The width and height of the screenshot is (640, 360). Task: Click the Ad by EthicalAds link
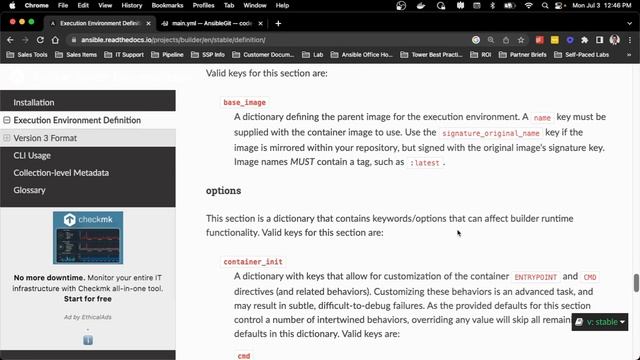(88, 317)
